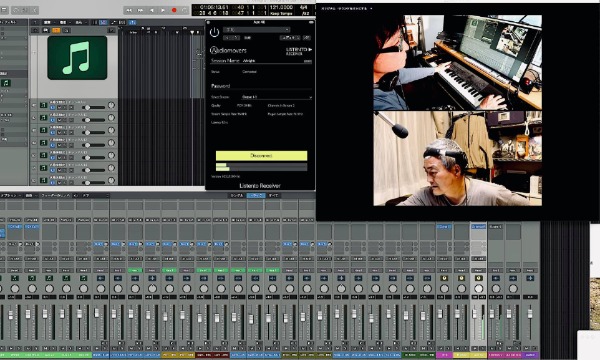Click the Listento level meter bar

[261, 167]
